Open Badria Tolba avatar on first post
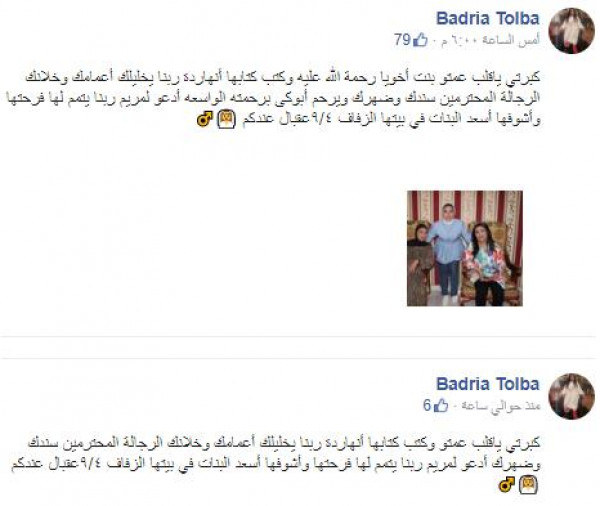 [572, 31]
